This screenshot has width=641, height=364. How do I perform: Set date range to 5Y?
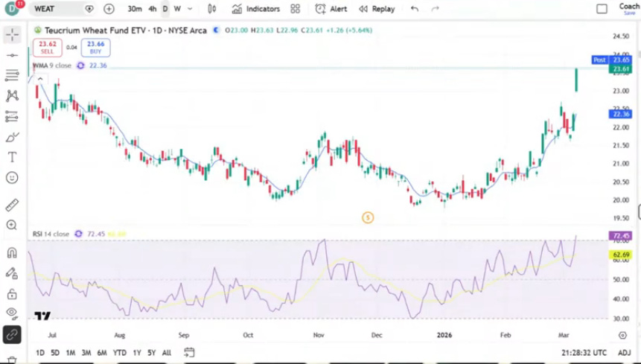pos(152,353)
